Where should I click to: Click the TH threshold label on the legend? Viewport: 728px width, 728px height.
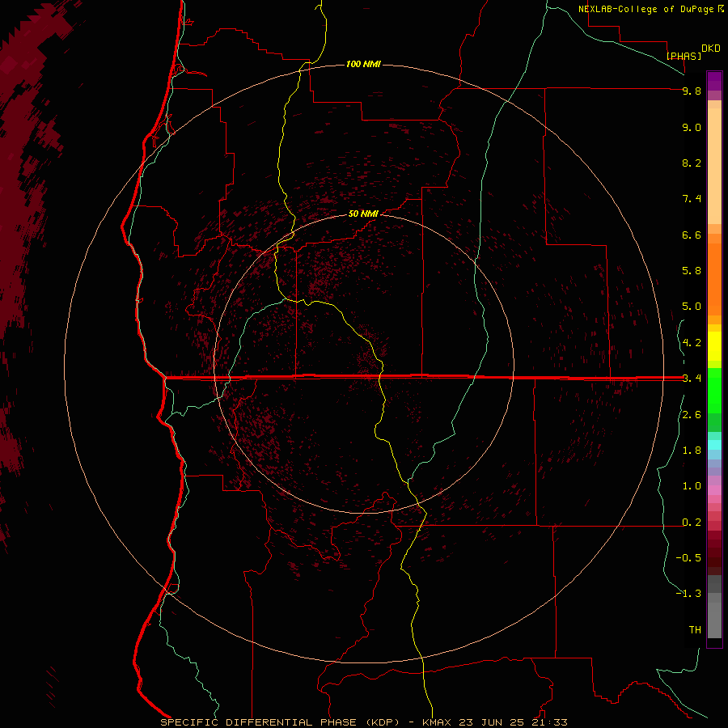pos(695,630)
